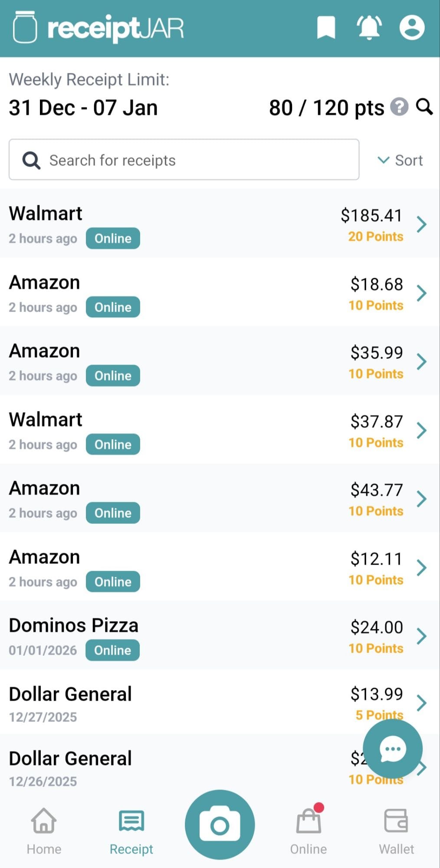Open the user profile icon
This screenshot has height=868, width=440.
[x=412, y=27]
